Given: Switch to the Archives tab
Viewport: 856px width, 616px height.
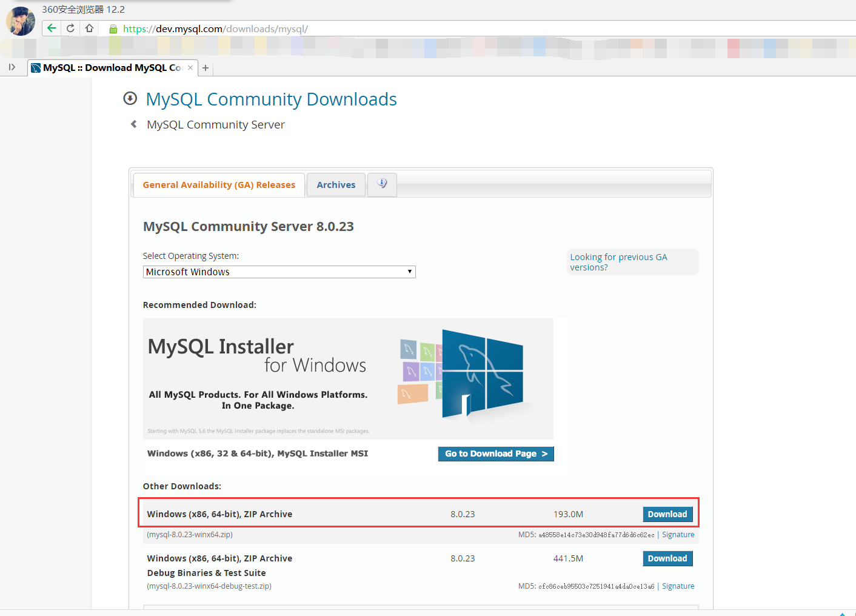Looking at the screenshot, I should tap(336, 185).
